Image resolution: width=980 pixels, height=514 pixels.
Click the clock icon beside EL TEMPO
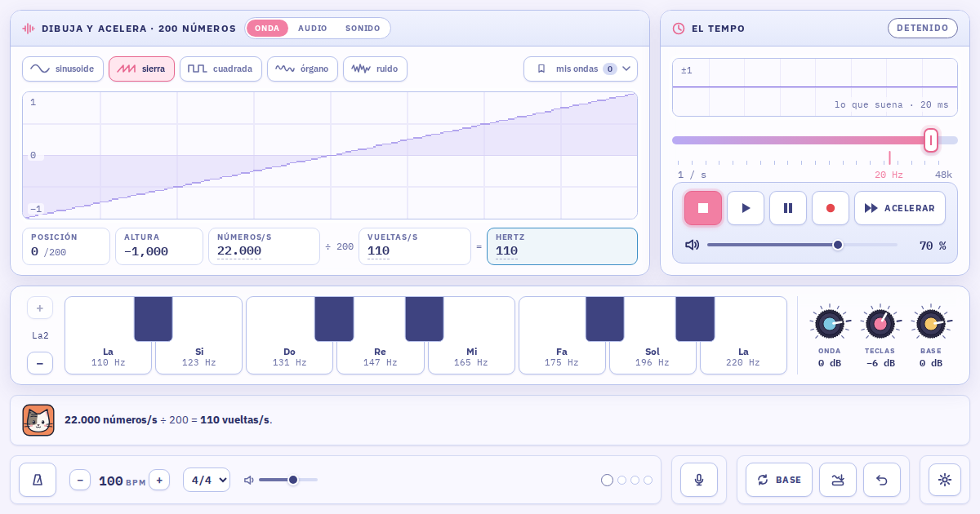click(x=679, y=29)
